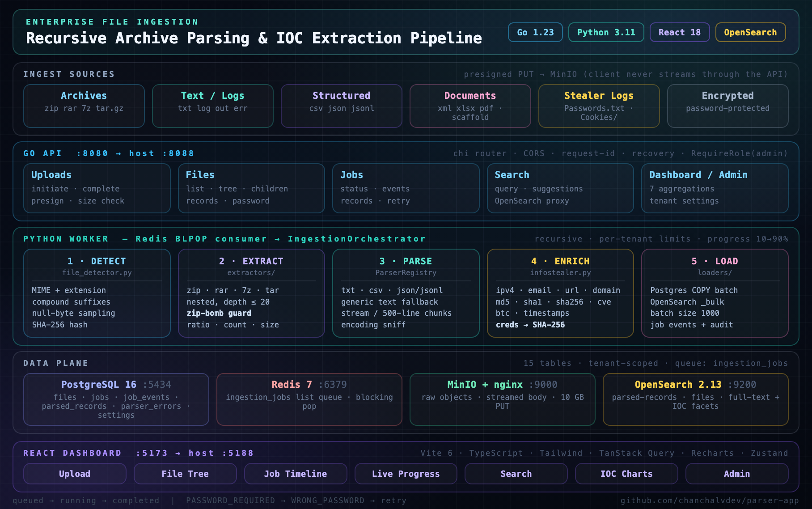Open the Redis 7 data store card
This screenshot has width=812, height=509.
coord(309,399)
